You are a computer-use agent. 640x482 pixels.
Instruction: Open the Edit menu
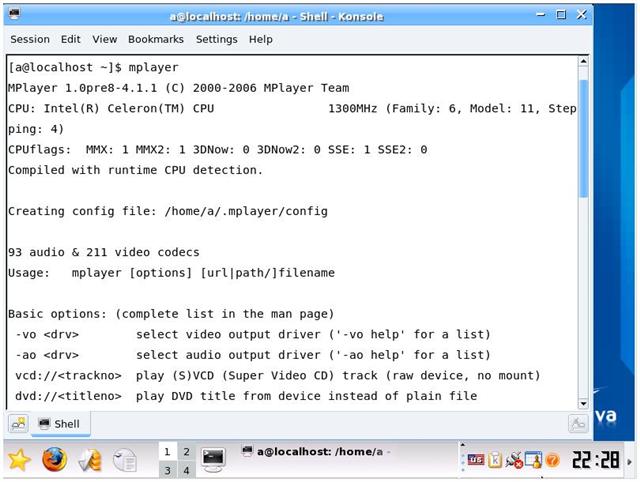pyautogui.click(x=71, y=39)
